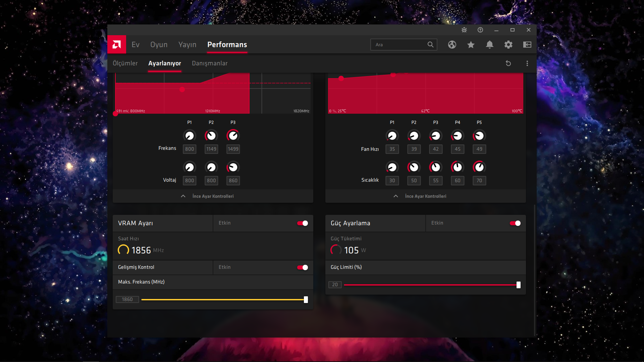
Task: Open notifications bell icon
Action: click(x=490, y=45)
